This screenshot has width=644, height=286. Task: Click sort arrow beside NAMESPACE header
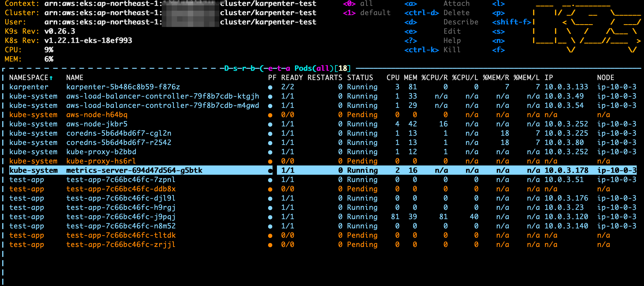[x=51, y=78]
